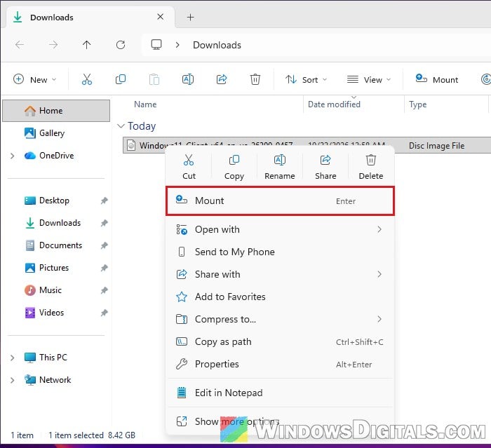Viewport: 491px width, 448px height.
Task: Click Open with submenu arrow
Action: [x=379, y=229]
